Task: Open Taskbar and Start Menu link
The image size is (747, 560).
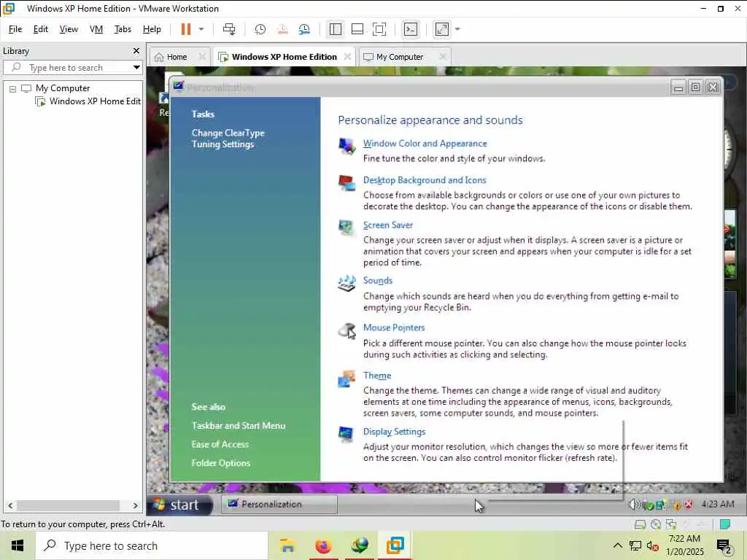Action: (x=239, y=426)
